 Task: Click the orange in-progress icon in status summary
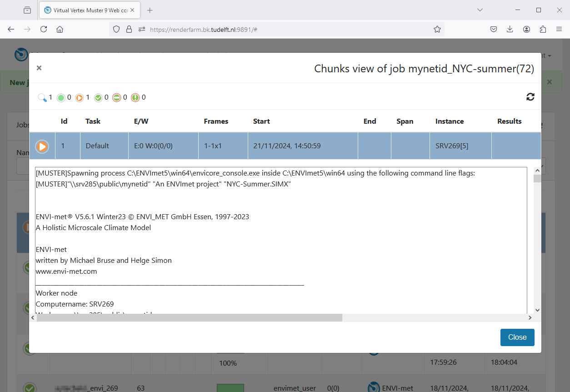click(80, 97)
